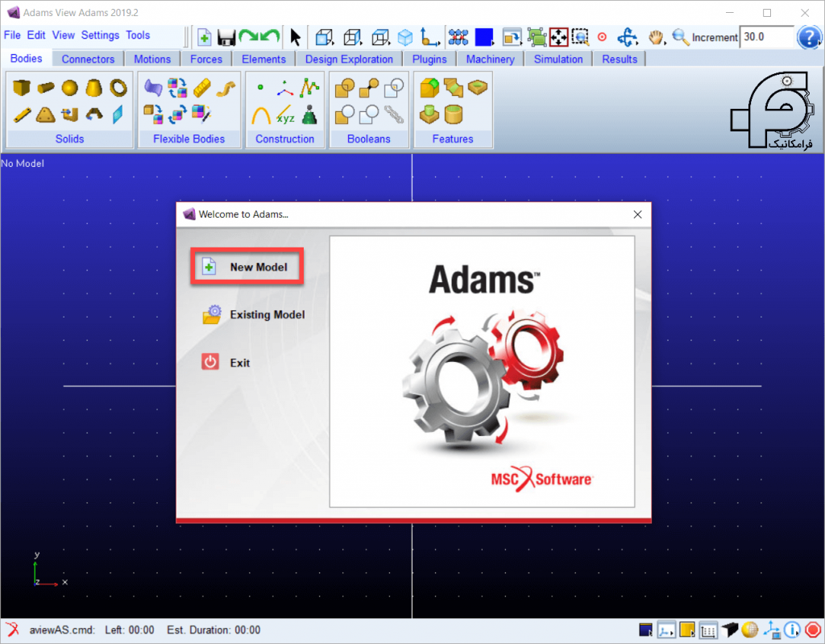
Task: Open the File menu
Action: point(12,35)
